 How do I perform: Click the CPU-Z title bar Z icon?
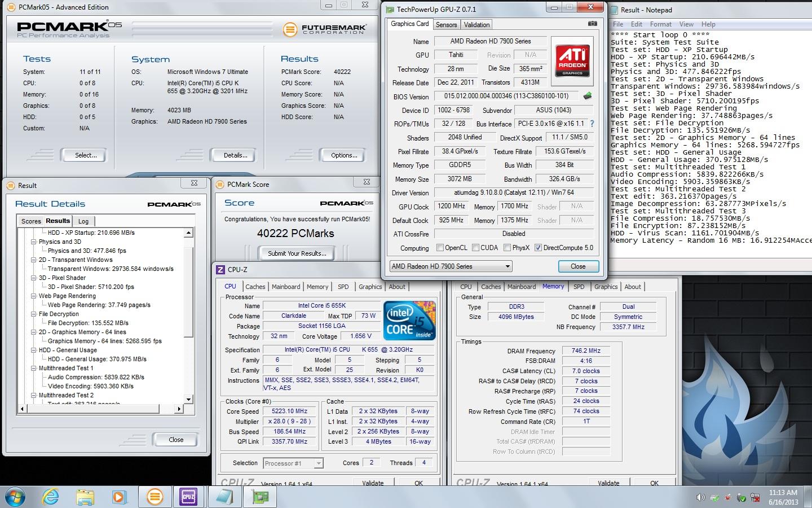[x=220, y=270]
